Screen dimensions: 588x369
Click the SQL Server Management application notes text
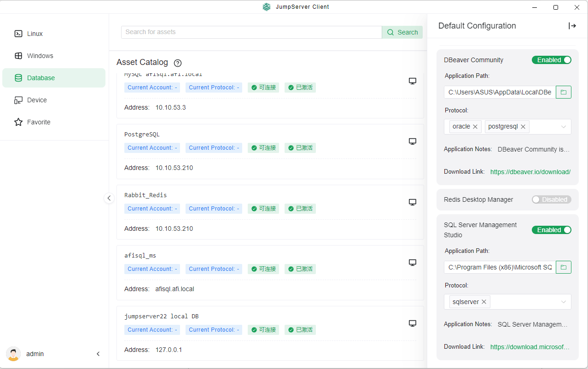coord(533,324)
